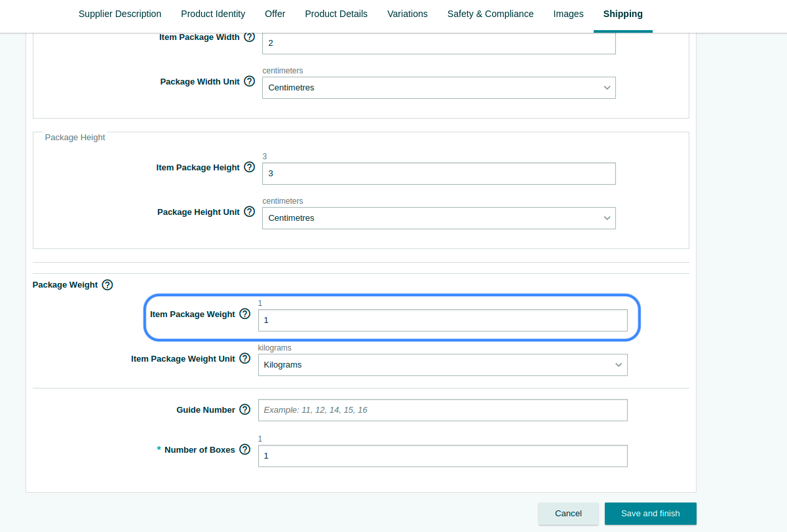Open help icon for Package Height Unit
787x532 pixels.
click(x=249, y=212)
